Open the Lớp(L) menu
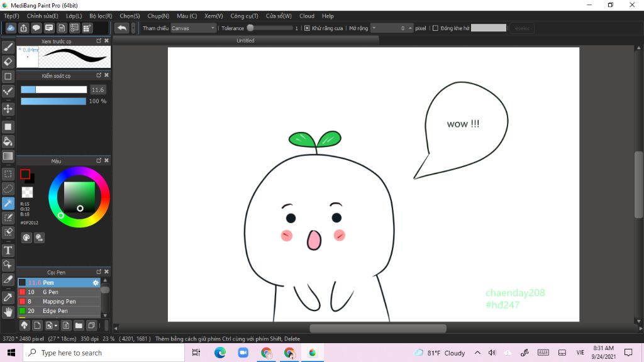 coord(74,16)
